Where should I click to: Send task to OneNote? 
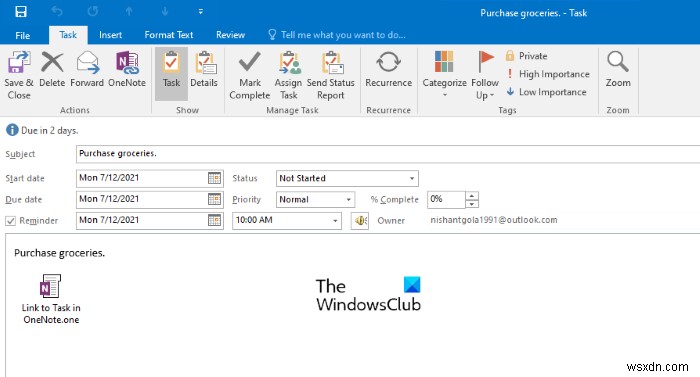(x=127, y=70)
